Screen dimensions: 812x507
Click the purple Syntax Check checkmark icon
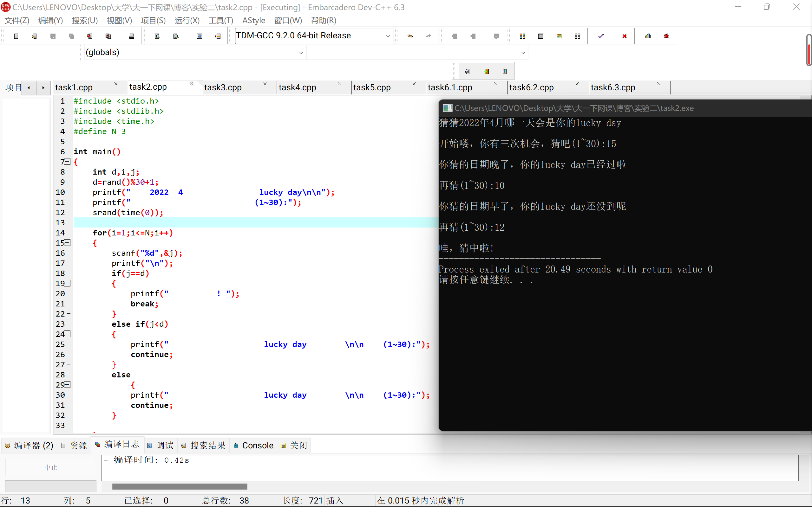(601, 36)
